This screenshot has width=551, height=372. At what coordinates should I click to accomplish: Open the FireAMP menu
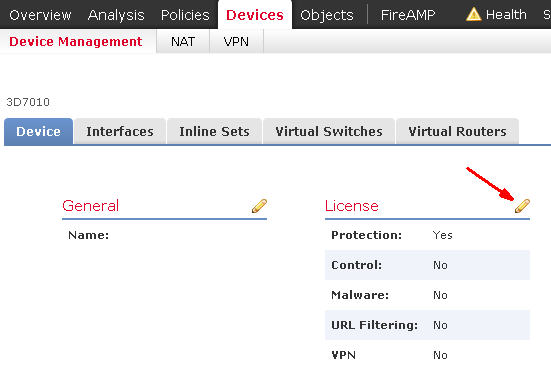coord(408,15)
